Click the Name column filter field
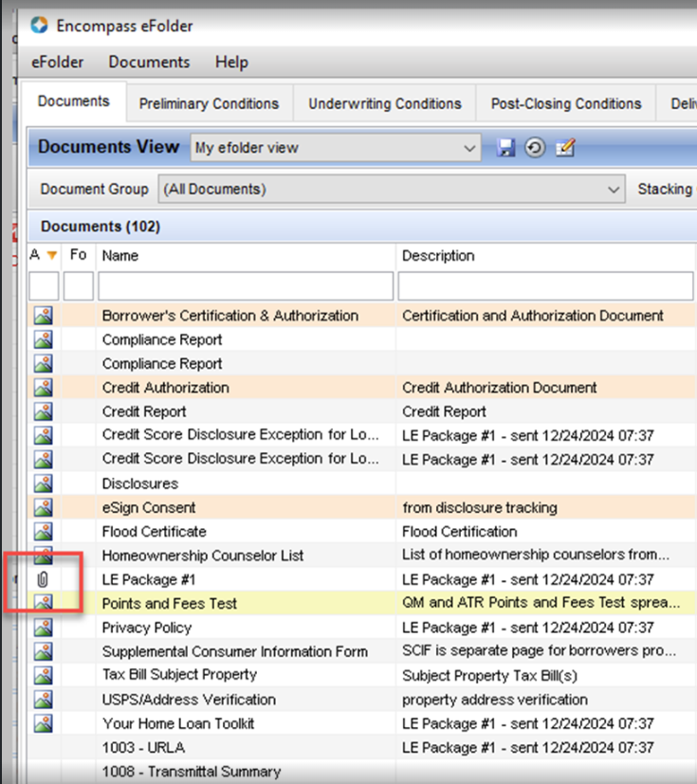This screenshot has width=697, height=784. pyautogui.click(x=246, y=286)
